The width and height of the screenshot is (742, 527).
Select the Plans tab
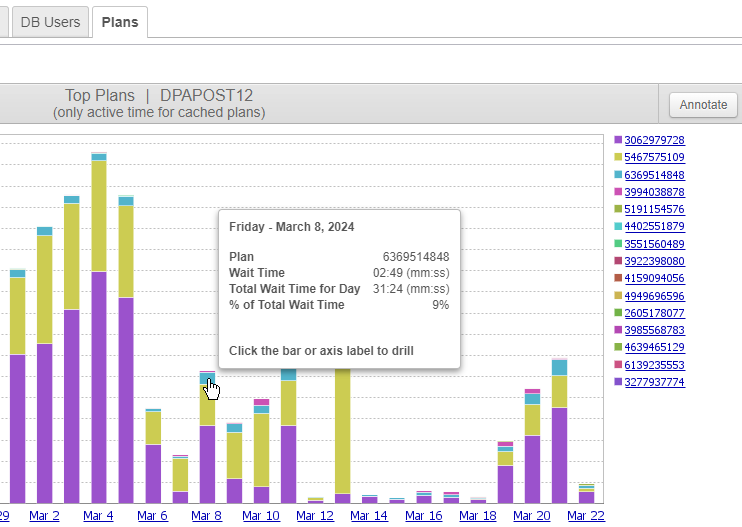[120, 22]
